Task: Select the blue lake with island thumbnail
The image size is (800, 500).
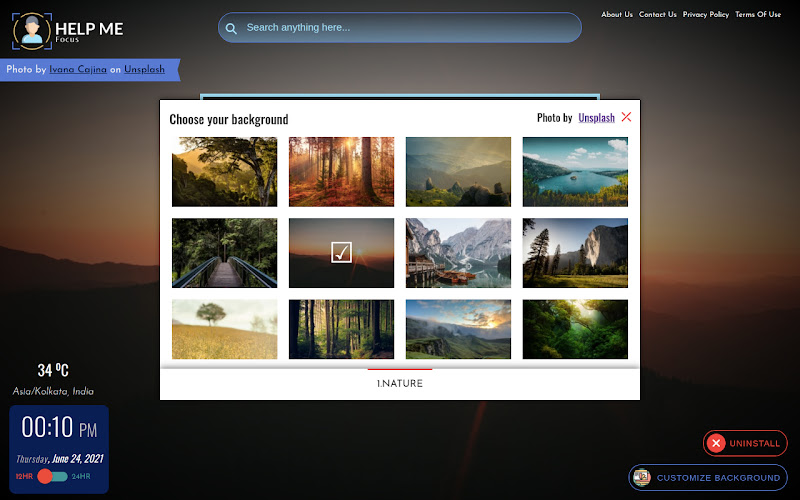Action: 575,171
